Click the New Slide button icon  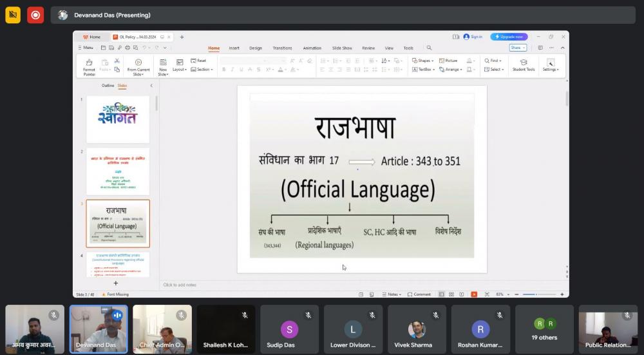coord(163,62)
